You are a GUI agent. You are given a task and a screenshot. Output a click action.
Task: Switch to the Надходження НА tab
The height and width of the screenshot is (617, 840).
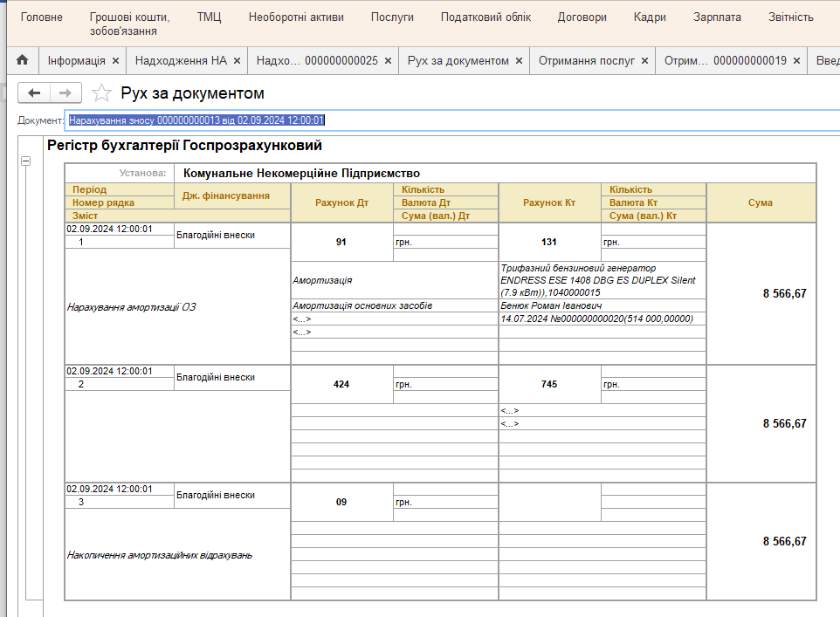click(181, 61)
